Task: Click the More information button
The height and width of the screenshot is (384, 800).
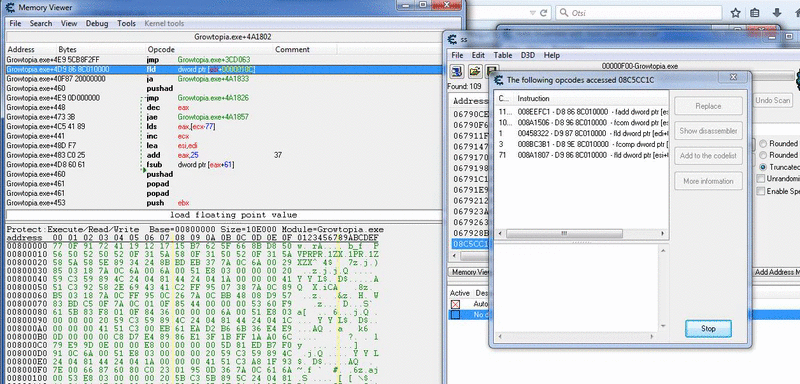Action: tap(708, 181)
